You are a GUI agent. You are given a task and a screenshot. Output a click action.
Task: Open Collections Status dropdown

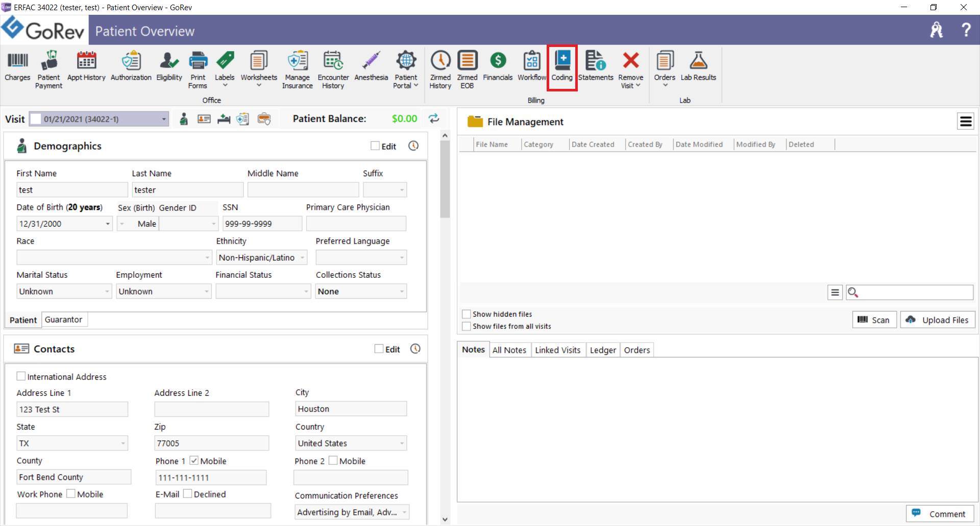[402, 292]
